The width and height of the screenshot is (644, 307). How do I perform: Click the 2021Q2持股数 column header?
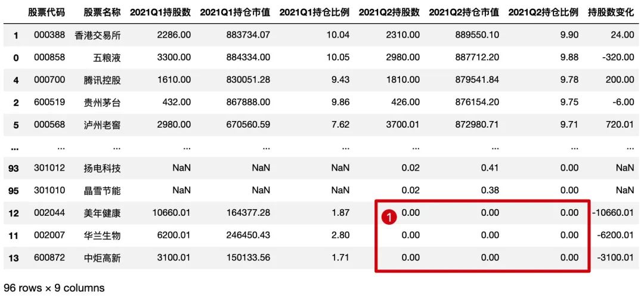[x=389, y=13]
